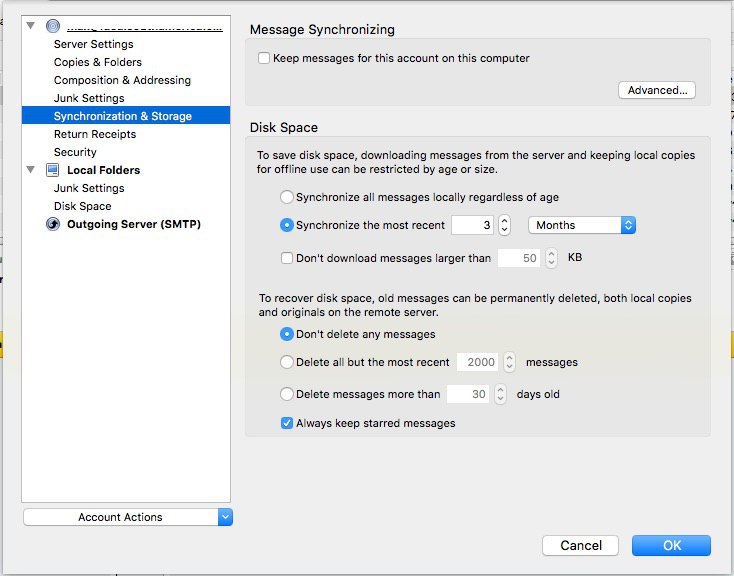The width and height of the screenshot is (734, 576).
Task: Open Server Settings in the sidebar
Action: tap(93, 44)
